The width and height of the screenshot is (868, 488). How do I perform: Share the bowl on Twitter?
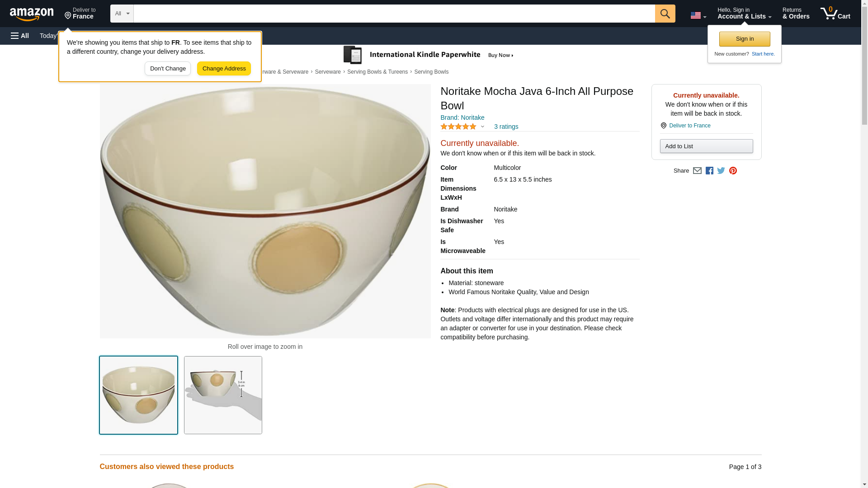(721, 171)
